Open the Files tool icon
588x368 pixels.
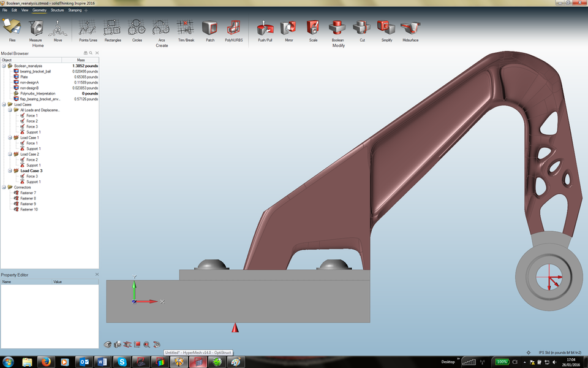coord(12,28)
